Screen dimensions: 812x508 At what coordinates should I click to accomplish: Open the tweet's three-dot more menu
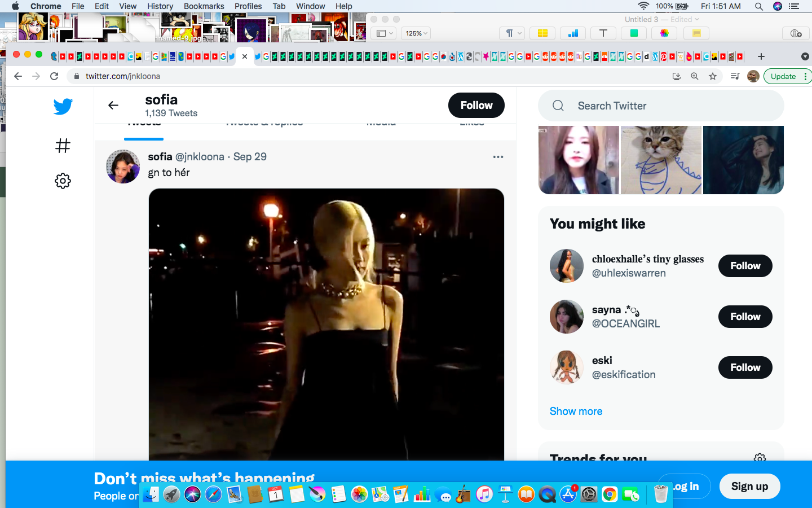(x=498, y=157)
